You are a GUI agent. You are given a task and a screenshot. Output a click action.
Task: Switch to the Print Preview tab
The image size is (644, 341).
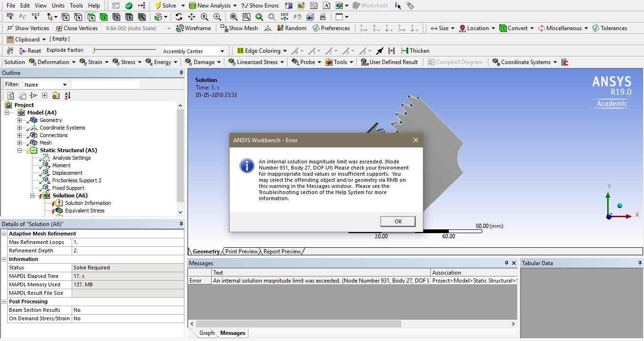[241, 252]
